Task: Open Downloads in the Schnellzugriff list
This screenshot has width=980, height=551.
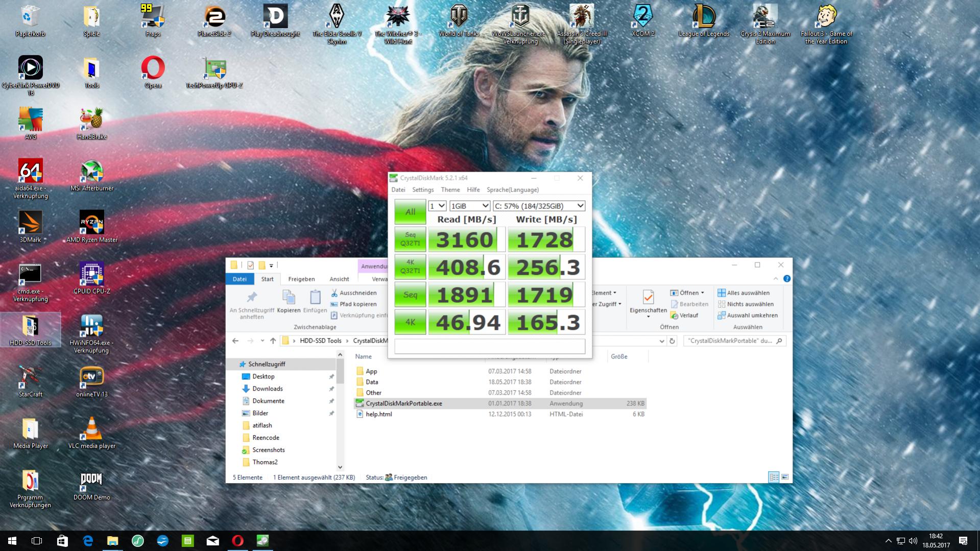Action: [268, 389]
